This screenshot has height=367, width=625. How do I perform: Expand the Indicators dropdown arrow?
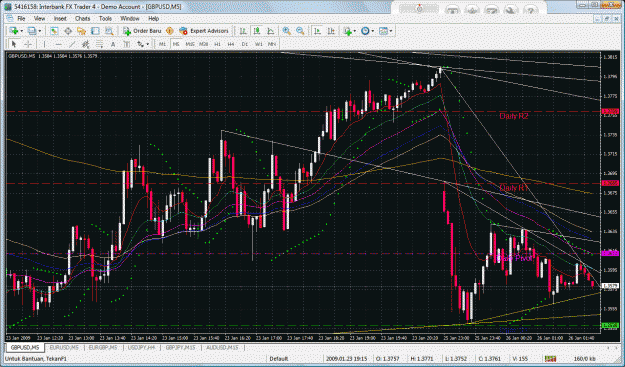click(355, 31)
